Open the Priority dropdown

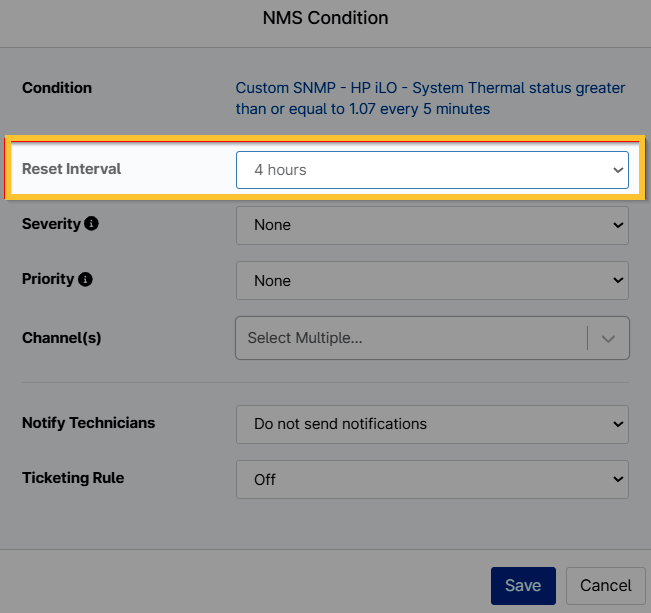(432, 281)
